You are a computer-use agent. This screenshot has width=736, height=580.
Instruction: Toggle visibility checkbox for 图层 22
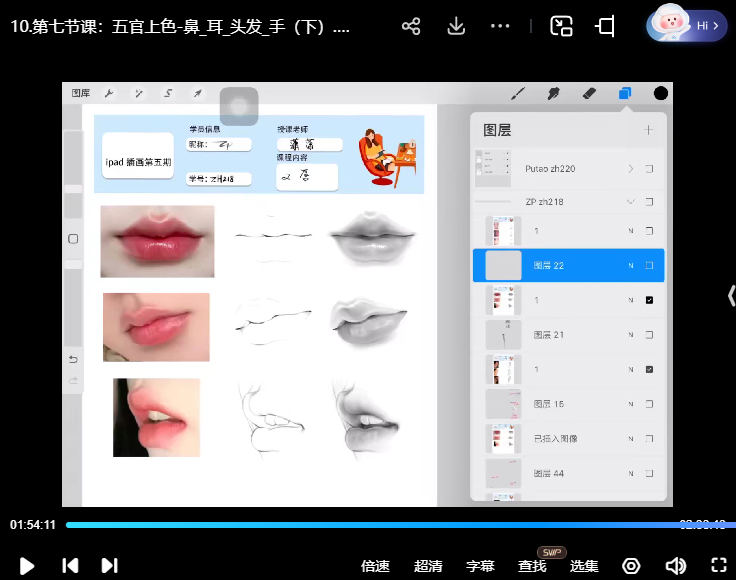click(649, 266)
